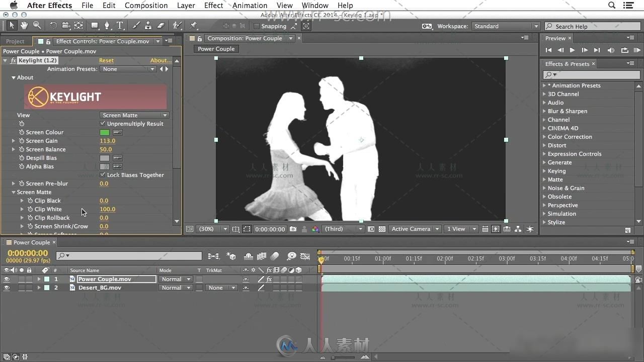
Task: Open the Keylight View dropdown
Action: [x=134, y=115]
